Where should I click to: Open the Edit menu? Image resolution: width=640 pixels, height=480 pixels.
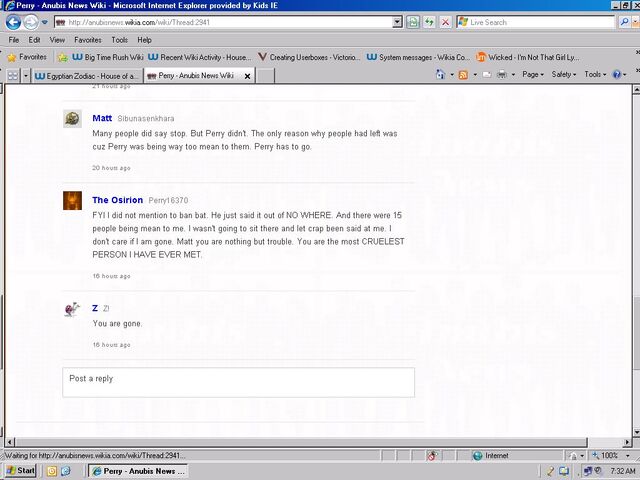(x=34, y=40)
